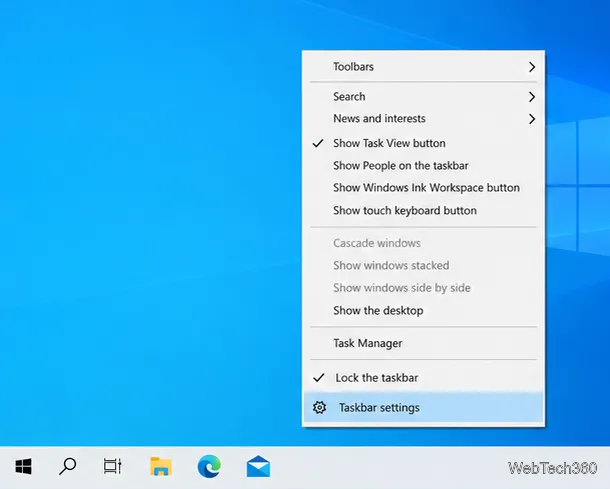Click the gear icon beside Taskbar settings
This screenshot has height=489, width=610.
319,407
